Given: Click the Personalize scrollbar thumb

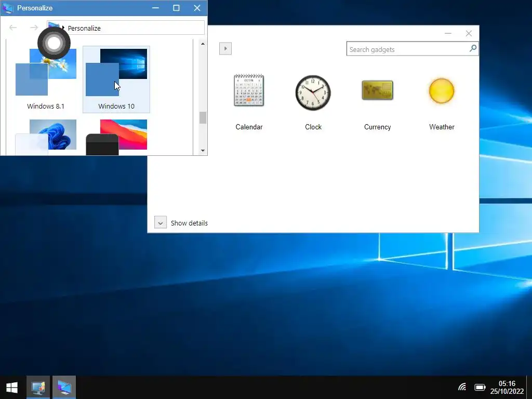Looking at the screenshot, I should 203,118.
